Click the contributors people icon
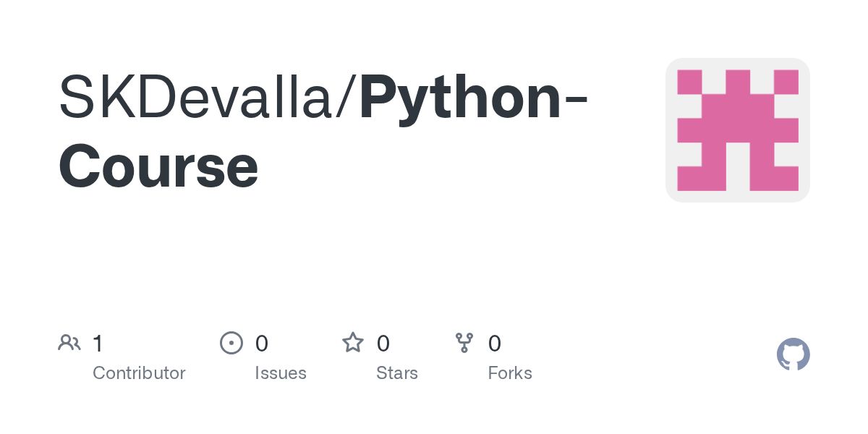 (69, 342)
